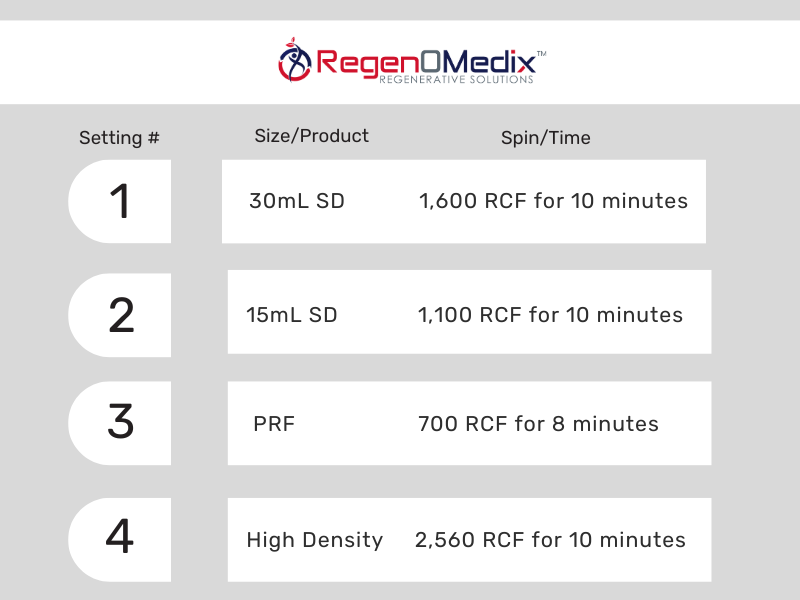Viewport: 800px width, 600px height.
Task: Click '1,100 RCF for 10 minutes' text
Action: 550,315
